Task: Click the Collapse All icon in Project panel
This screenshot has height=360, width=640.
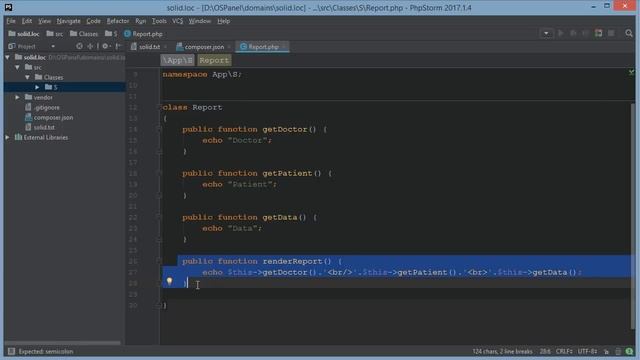Action: (x=90, y=47)
